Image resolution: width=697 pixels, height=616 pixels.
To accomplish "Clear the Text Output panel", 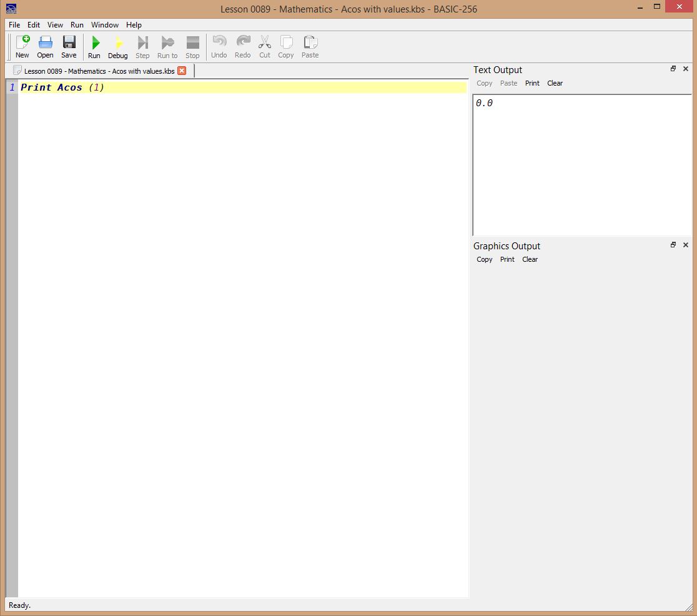I will pos(555,83).
